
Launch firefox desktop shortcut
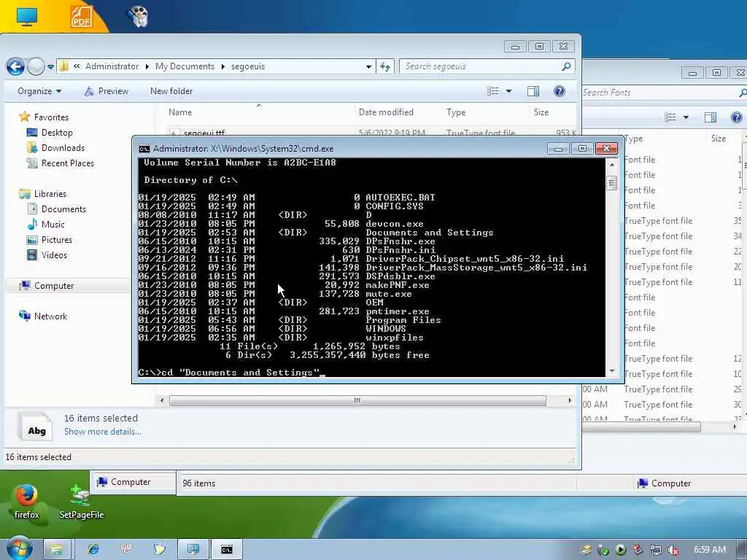tap(27, 502)
